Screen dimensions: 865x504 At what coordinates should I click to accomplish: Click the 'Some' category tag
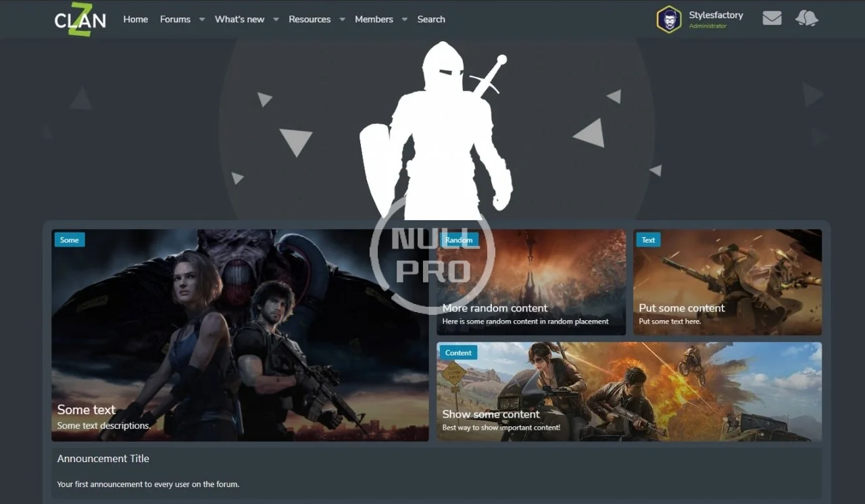pos(69,240)
